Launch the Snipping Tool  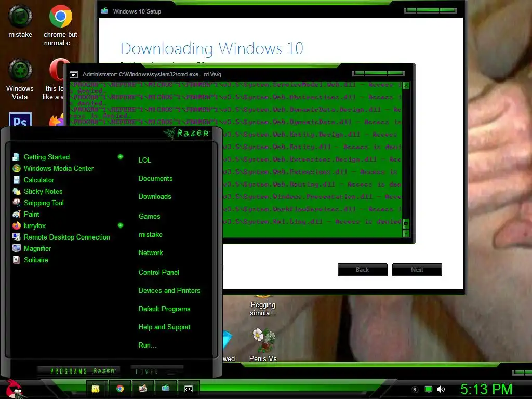point(38,203)
